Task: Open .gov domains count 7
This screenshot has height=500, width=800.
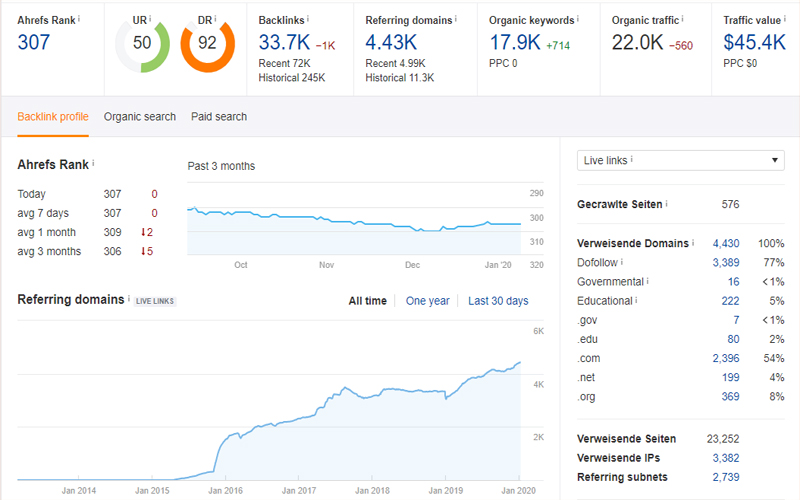Action: [736, 320]
